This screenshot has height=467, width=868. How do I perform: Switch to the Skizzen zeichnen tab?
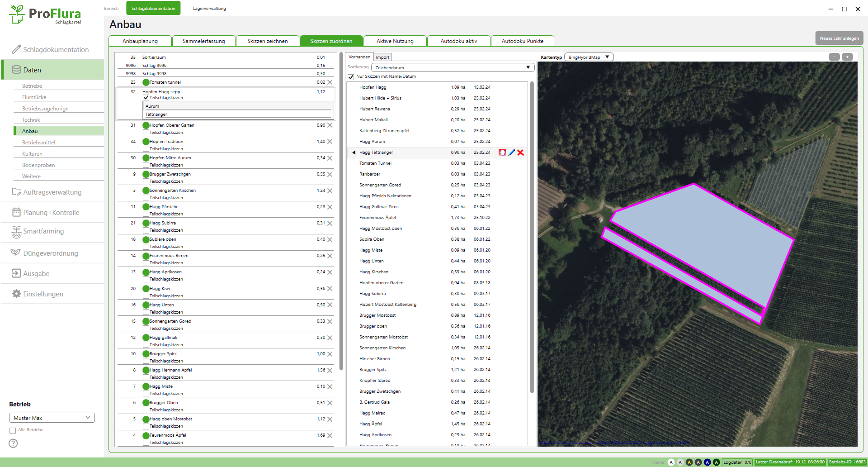point(267,41)
